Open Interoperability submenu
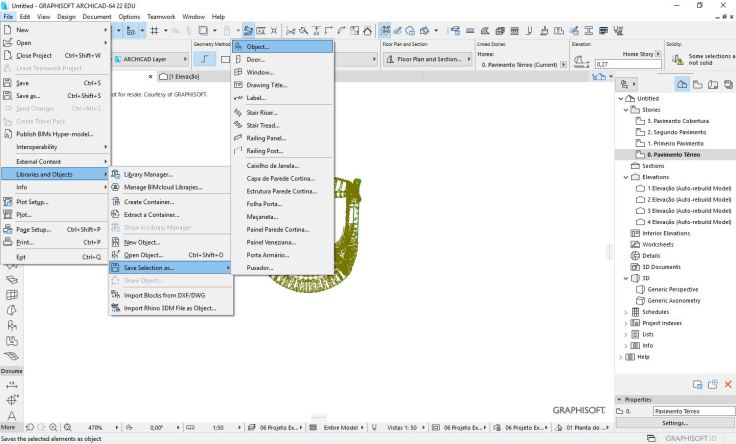736x444 pixels. 55,146
